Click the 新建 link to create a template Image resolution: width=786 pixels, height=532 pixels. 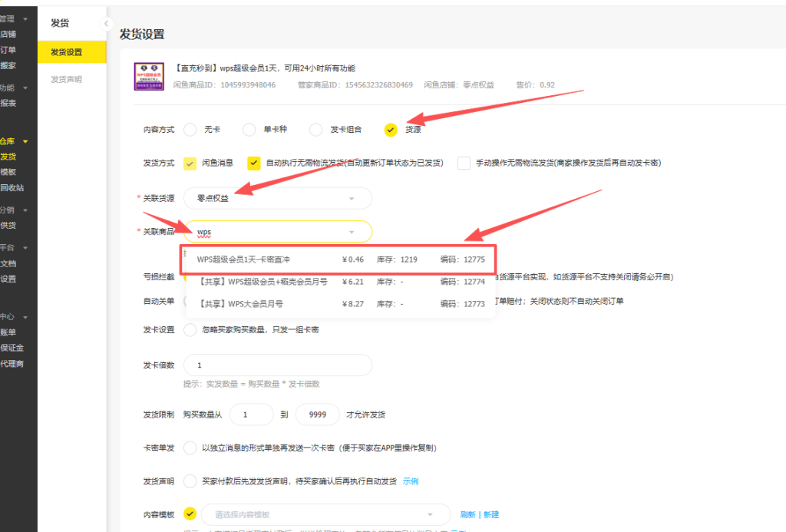pyautogui.click(x=491, y=514)
